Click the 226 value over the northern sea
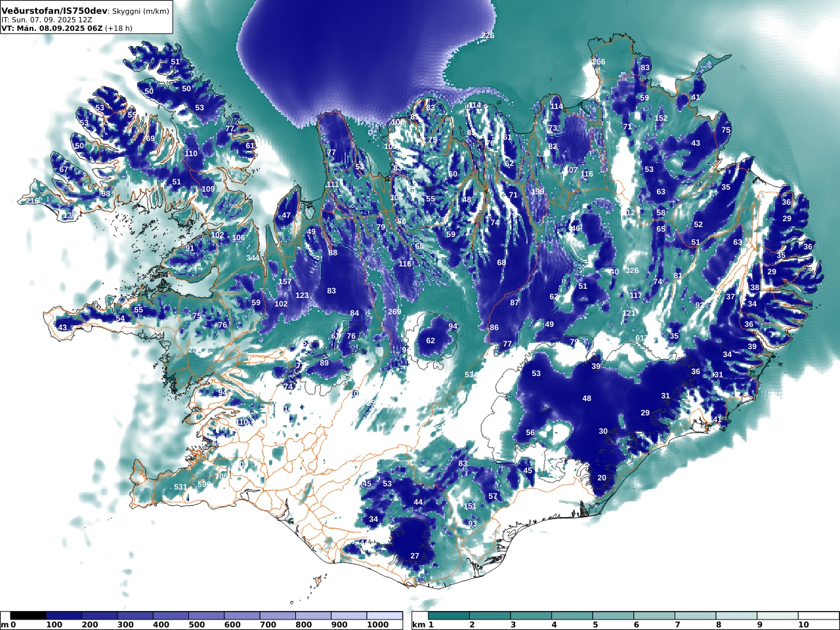Screen dimensions: 840x630 [x=488, y=35]
